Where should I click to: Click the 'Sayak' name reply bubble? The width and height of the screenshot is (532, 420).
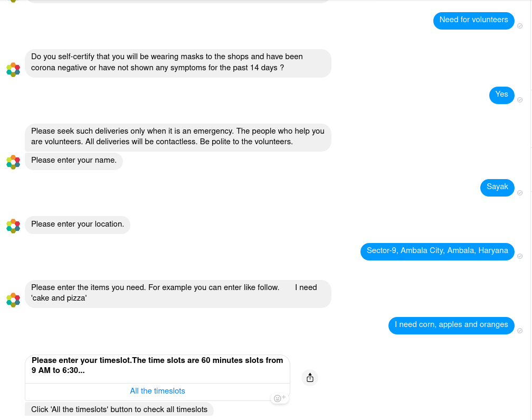497,187
